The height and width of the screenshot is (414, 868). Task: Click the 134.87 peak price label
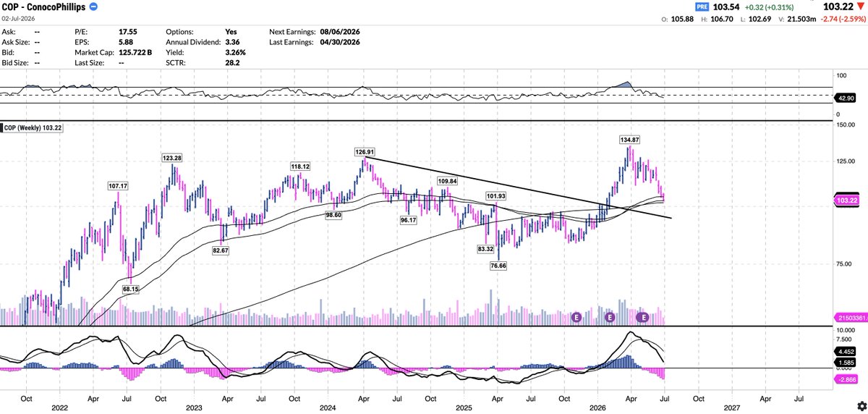click(629, 139)
